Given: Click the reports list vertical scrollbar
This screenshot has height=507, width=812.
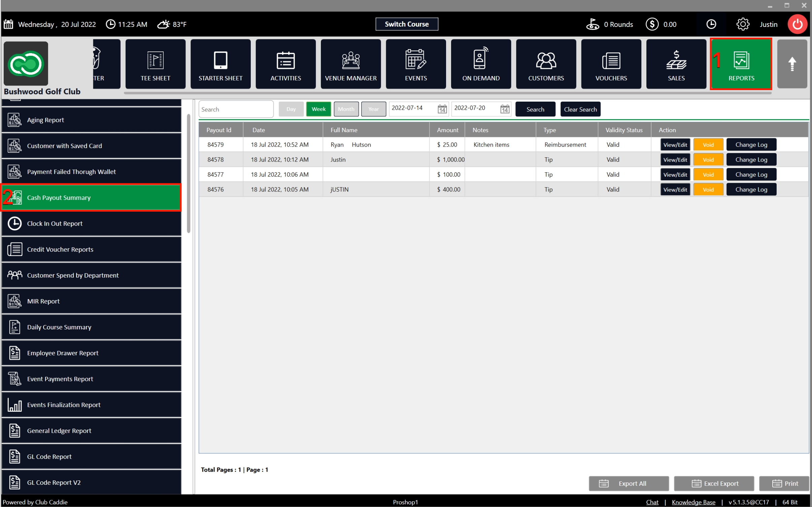Looking at the screenshot, I should click(x=189, y=173).
